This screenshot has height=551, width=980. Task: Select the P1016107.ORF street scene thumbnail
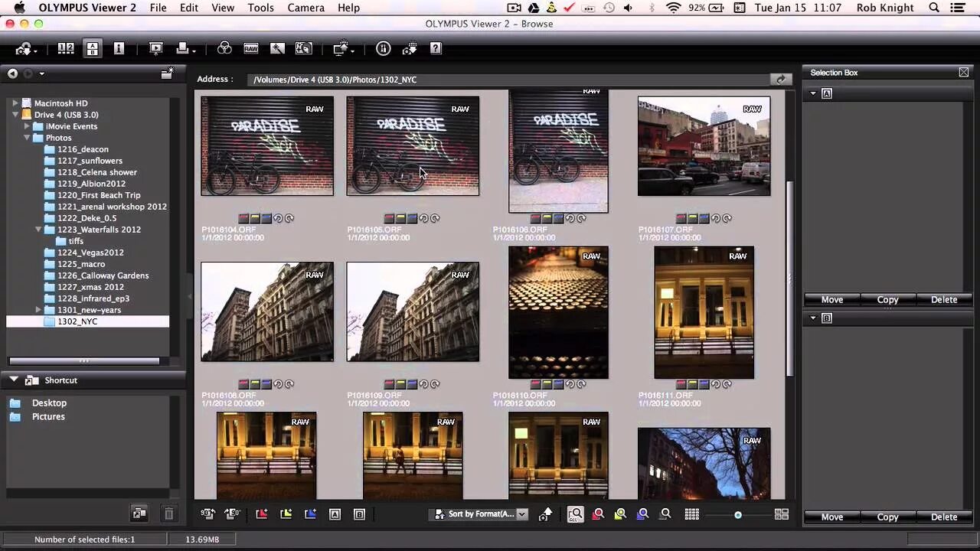(704, 146)
